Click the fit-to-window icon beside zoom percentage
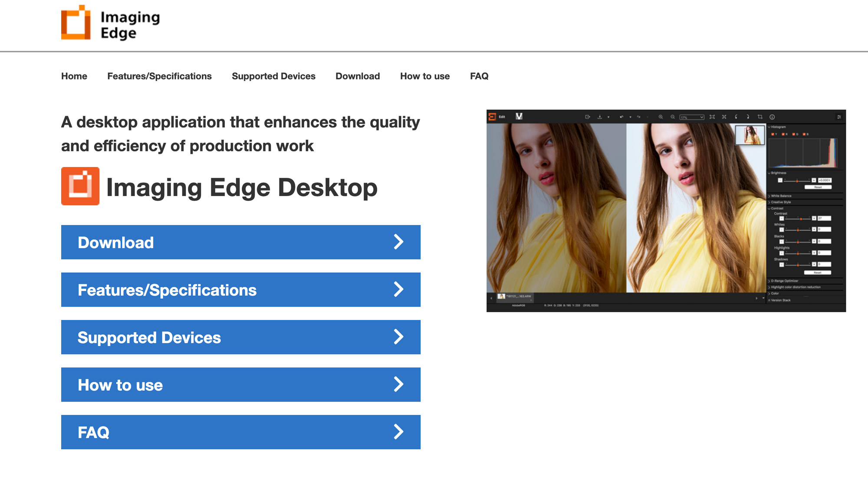868x488 pixels. (712, 117)
